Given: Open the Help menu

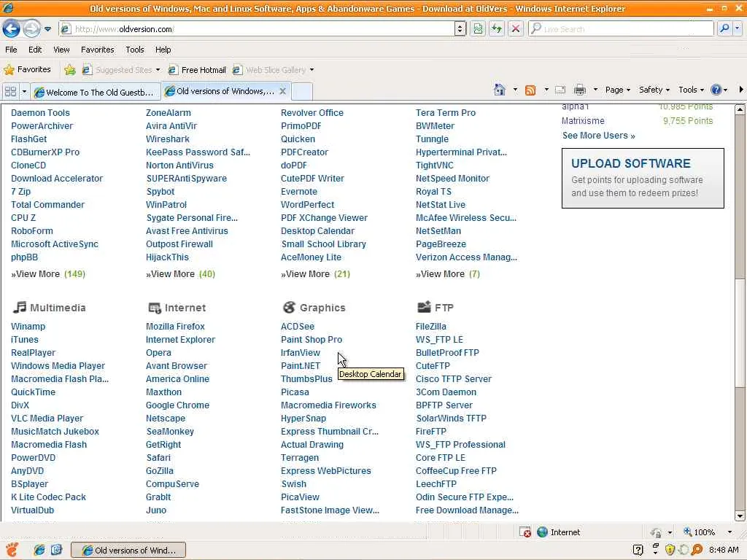Looking at the screenshot, I should (163, 50).
